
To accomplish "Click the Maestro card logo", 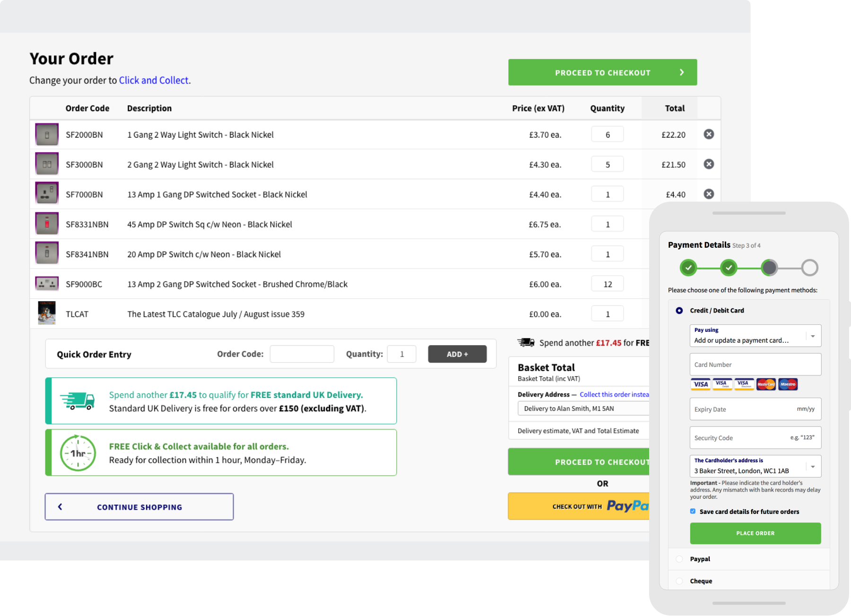I will 788,384.
